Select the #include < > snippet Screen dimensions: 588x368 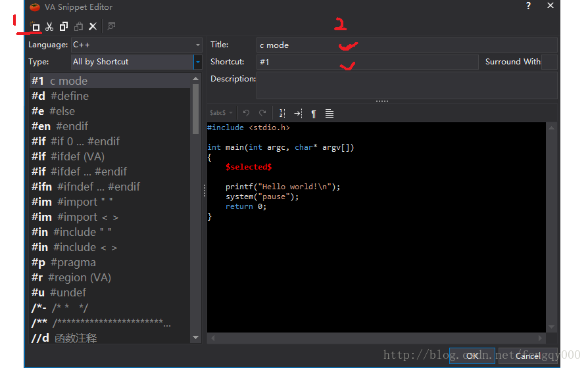pos(110,247)
